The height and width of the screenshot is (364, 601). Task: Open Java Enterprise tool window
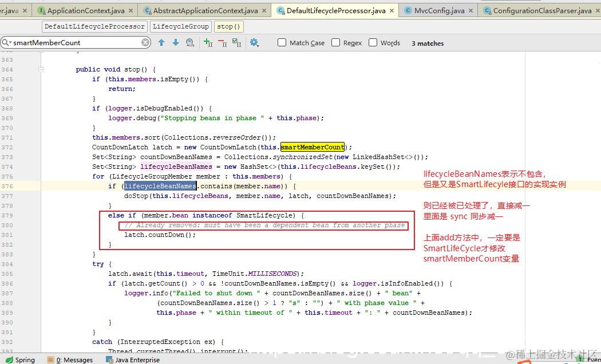click(x=133, y=360)
